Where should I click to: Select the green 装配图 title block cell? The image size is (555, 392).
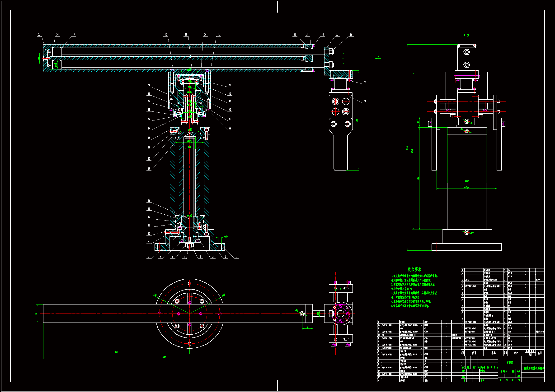coord(510,363)
